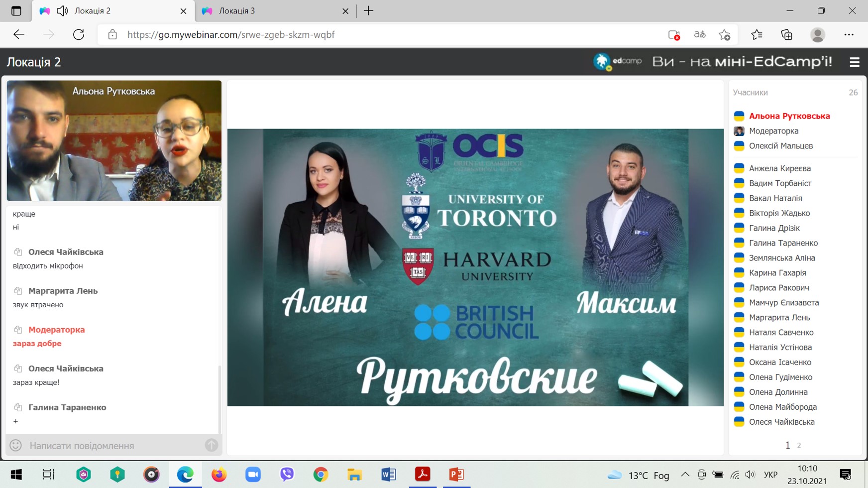Select participant Карина Гахарія
868x488 pixels.
click(777, 273)
